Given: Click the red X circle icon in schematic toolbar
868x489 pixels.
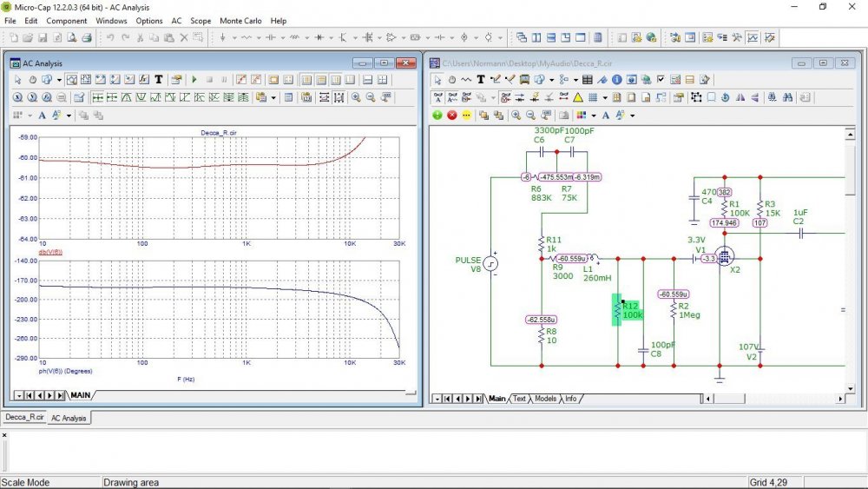Looking at the screenshot, I should tap(452, 115).
